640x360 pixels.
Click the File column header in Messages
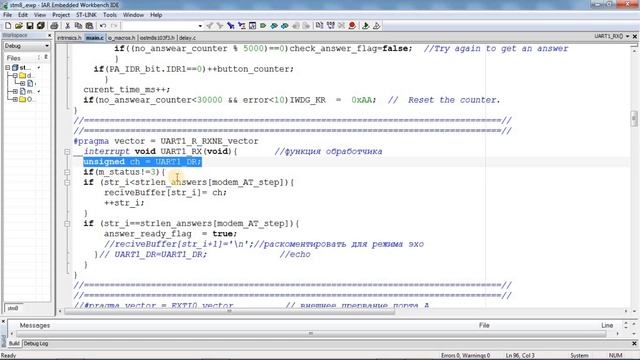click(484, 325)
